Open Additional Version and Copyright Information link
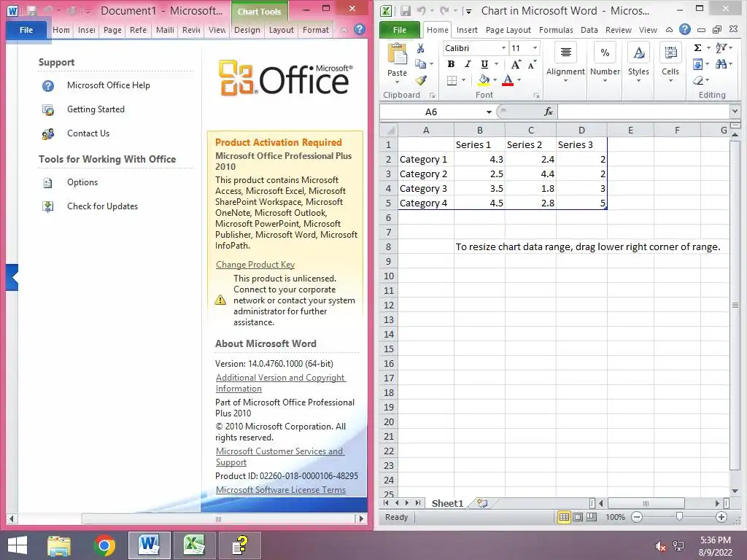Viewport: 747px width, 560px height. [x=281, y=383]
